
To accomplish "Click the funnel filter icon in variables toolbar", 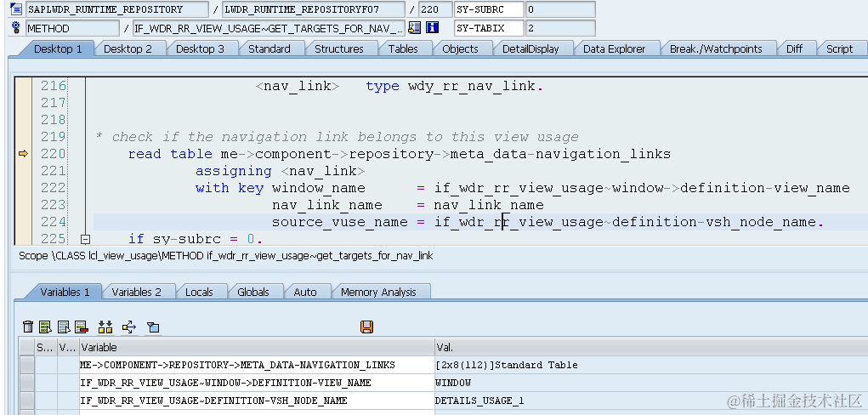I will point(153,327).
